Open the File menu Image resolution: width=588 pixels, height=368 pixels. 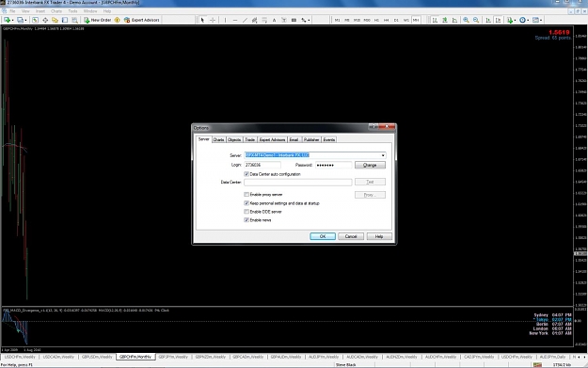[x=12, y=11]
